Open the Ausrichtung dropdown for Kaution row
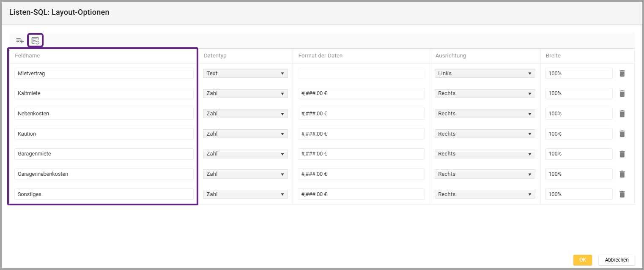This screenshot has width=644, height=270. [x=485, y=134]
